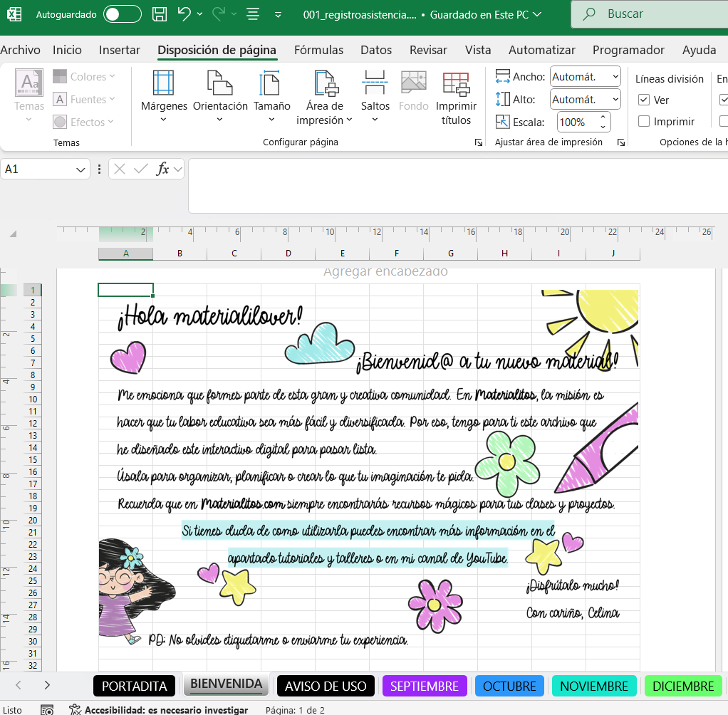Enable Imprimir under Líneas división
728x715 pixels.
tap(644, 122)
